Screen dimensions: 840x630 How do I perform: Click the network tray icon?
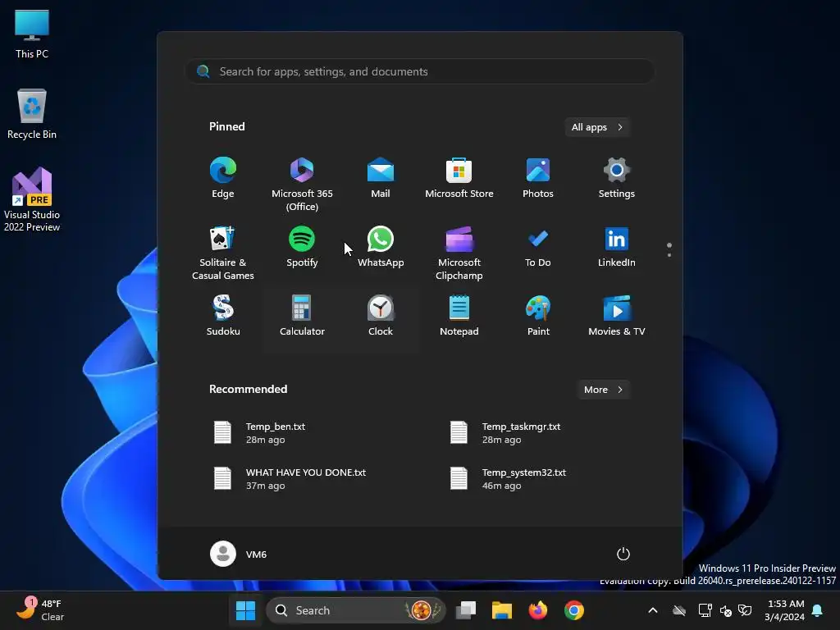click(x=705, y=610)
